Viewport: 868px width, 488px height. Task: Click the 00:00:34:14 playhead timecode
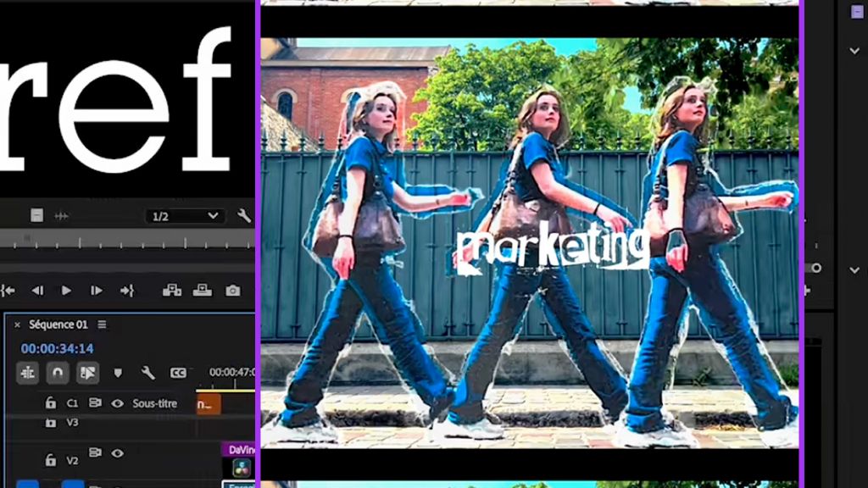pos(57,348)
